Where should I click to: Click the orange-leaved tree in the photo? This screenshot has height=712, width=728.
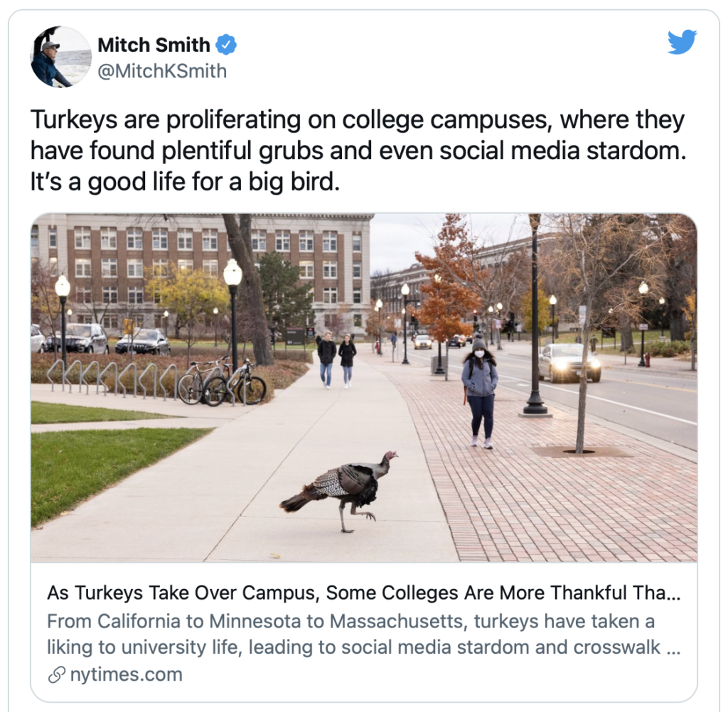coord(444,288)
